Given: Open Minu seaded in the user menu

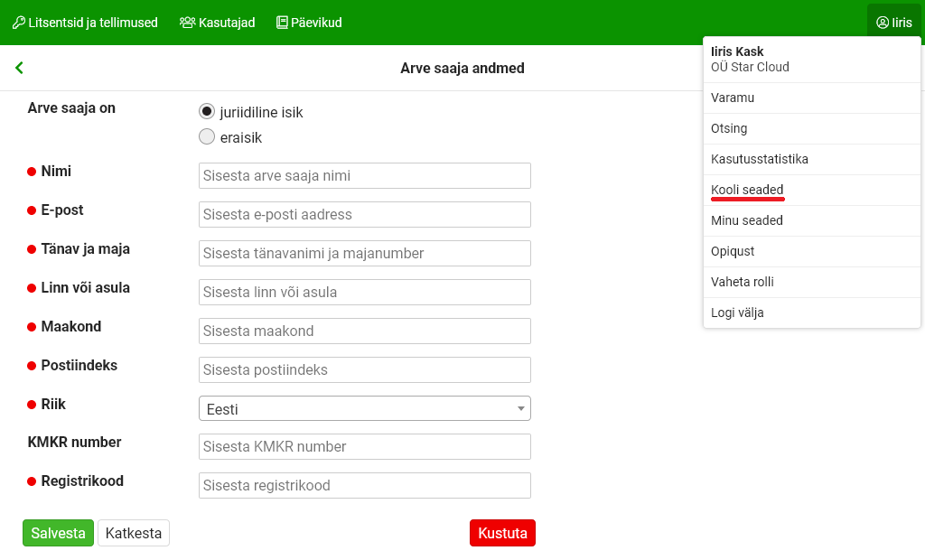Looking at the screenshot, I should pyautogui.click(x=747, y=220).
